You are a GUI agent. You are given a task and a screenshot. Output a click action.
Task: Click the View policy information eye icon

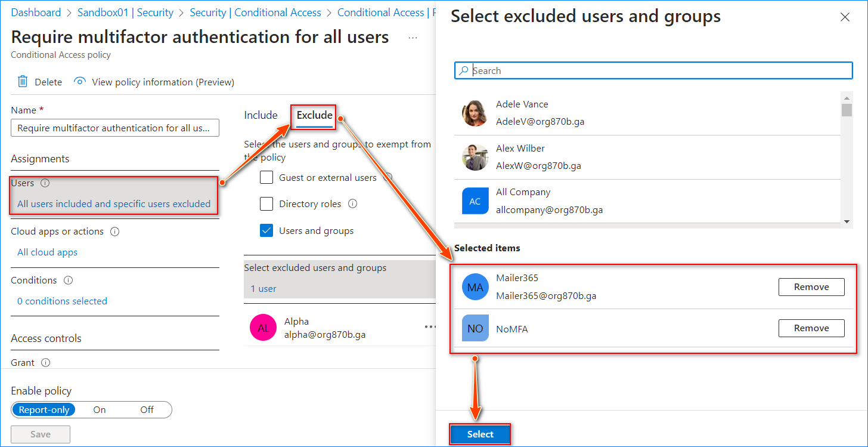tap(80, 81)
